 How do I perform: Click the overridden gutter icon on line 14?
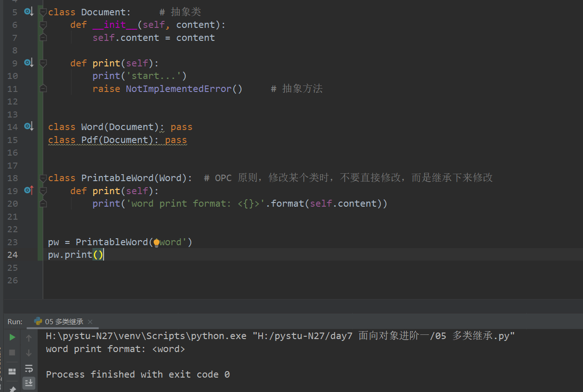(29, 126)
